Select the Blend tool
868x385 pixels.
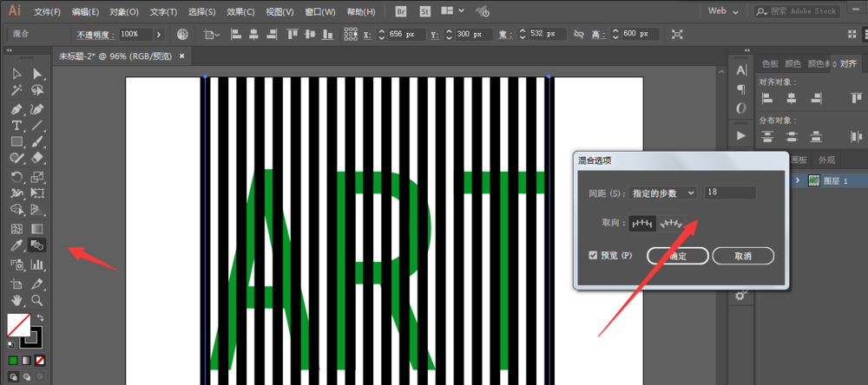[x=37, y=245]
